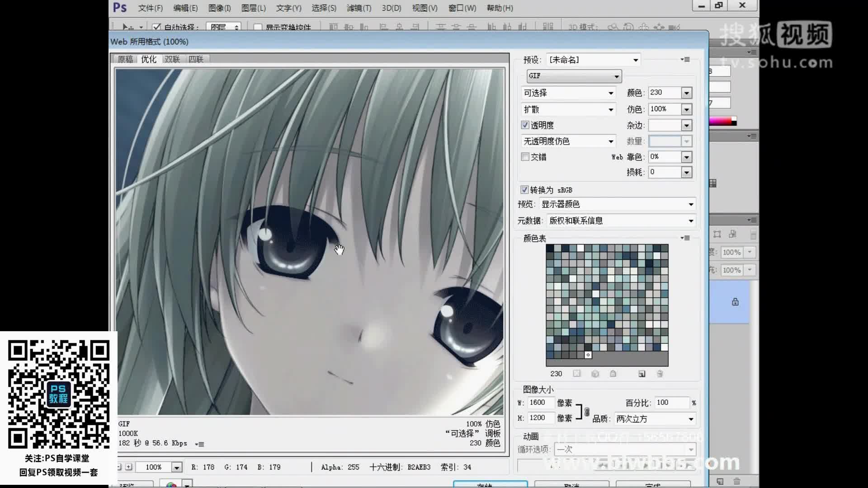Open the 品质 两次立方 quality dropdown

[x=655, y=419]
